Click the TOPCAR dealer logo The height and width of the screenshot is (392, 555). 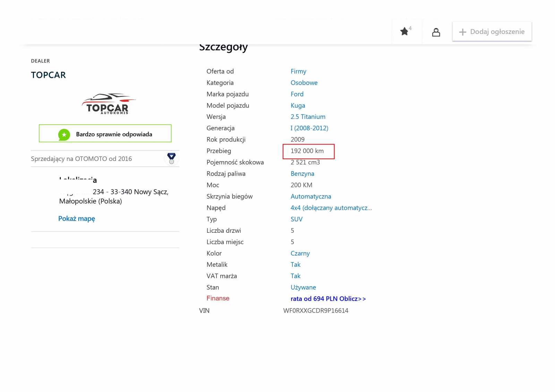pos(108,104)
